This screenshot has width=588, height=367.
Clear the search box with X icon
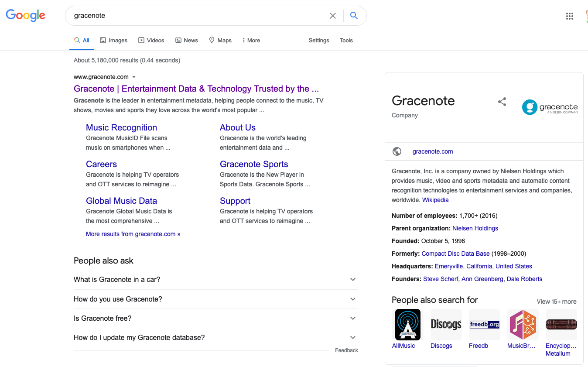point(332,16)
